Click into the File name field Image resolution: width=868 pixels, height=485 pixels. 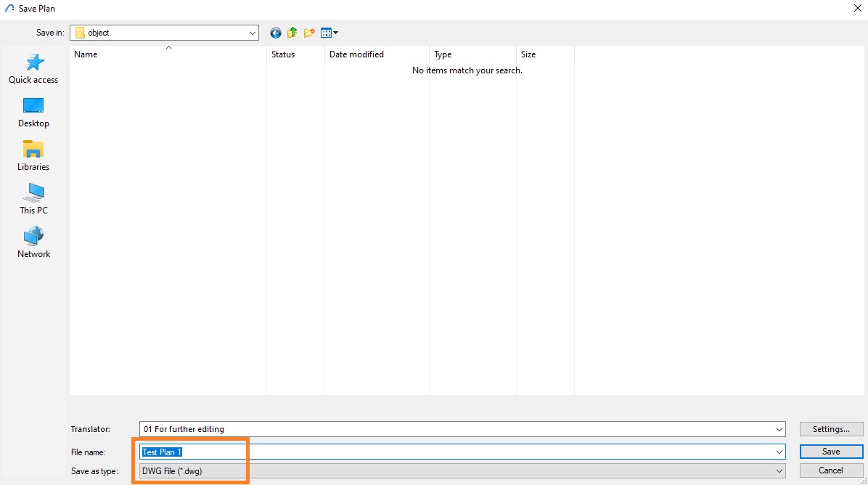click(x=462, y=452)
